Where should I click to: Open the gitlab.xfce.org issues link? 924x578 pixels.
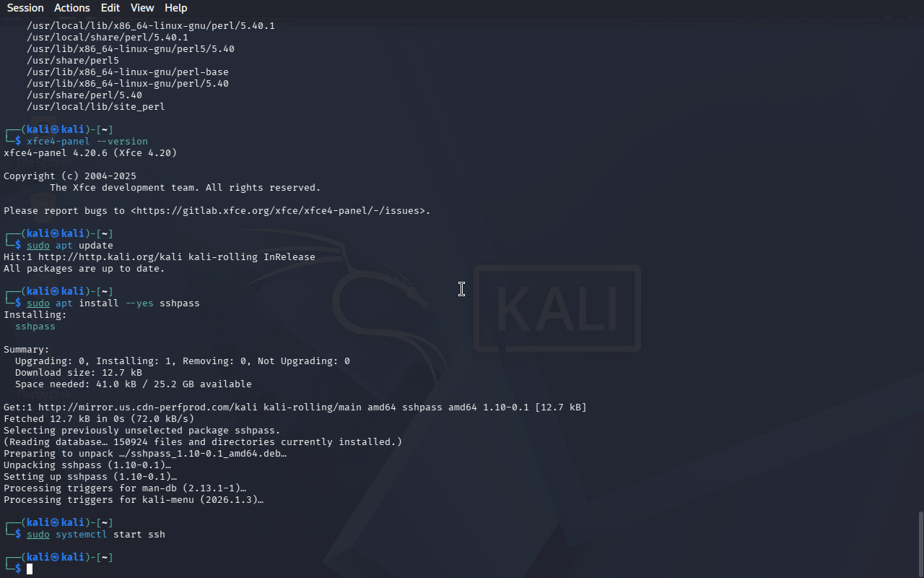280,211
